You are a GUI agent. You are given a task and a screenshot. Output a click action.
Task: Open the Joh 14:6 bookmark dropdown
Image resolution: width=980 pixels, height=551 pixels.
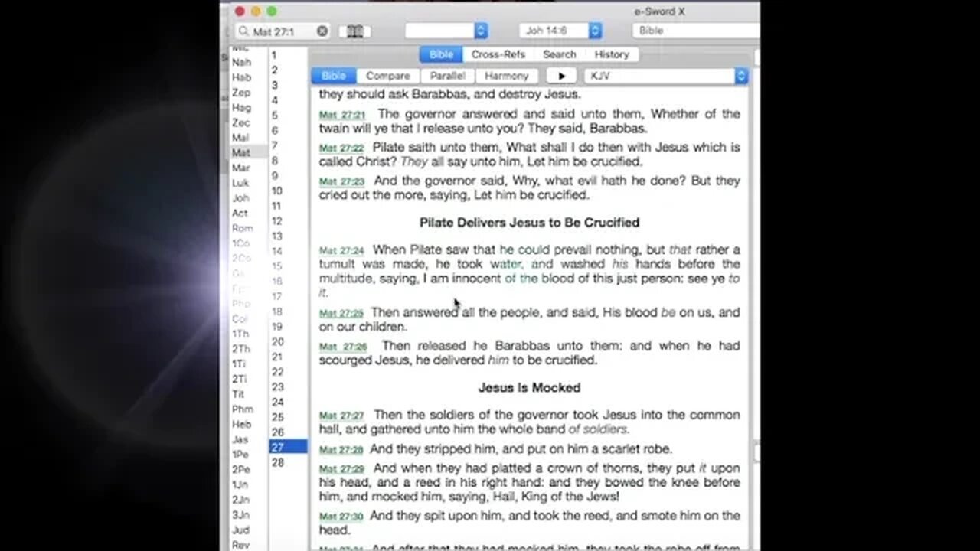(x=560, y=31)
